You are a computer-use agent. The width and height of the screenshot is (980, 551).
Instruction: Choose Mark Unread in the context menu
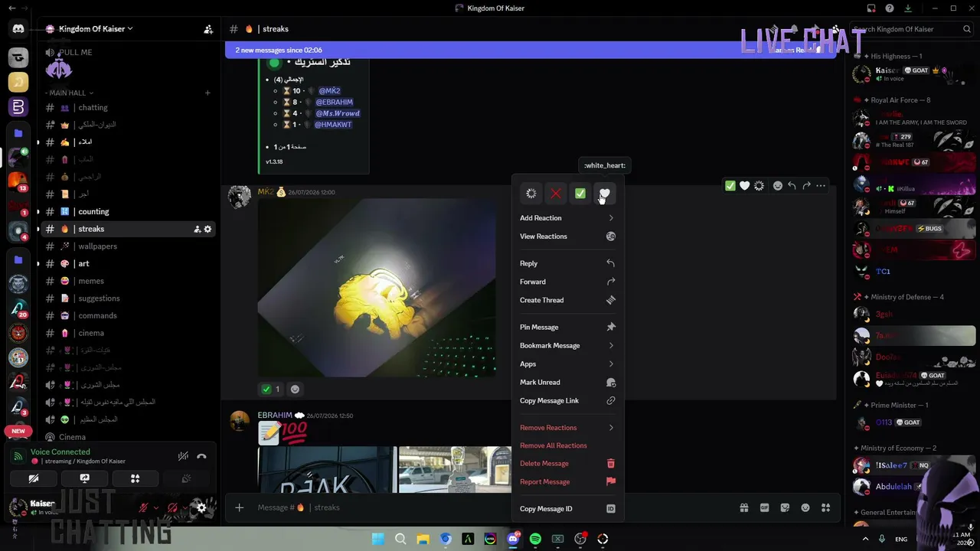(x=567, y=382)
